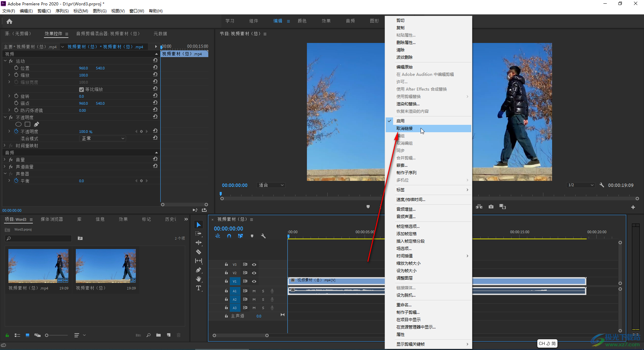Collapse the Motion effect group

(x=5, y=61)
